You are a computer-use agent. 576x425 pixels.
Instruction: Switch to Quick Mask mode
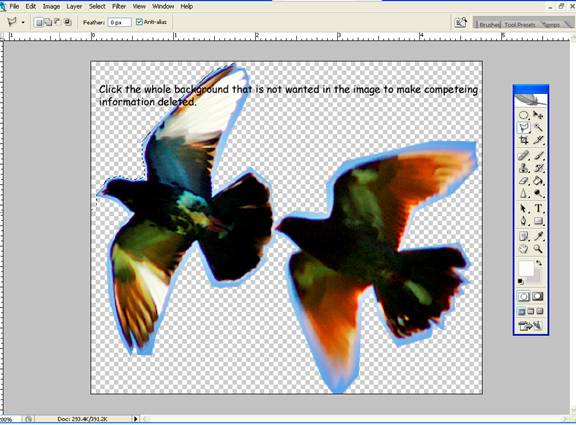click(x=538, y=296)
